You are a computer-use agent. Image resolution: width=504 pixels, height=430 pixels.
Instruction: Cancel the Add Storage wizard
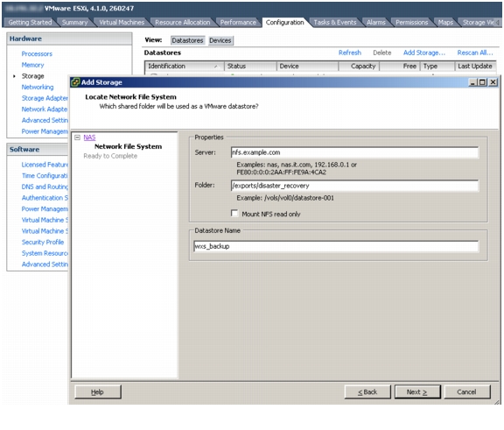tap(467, 392)
